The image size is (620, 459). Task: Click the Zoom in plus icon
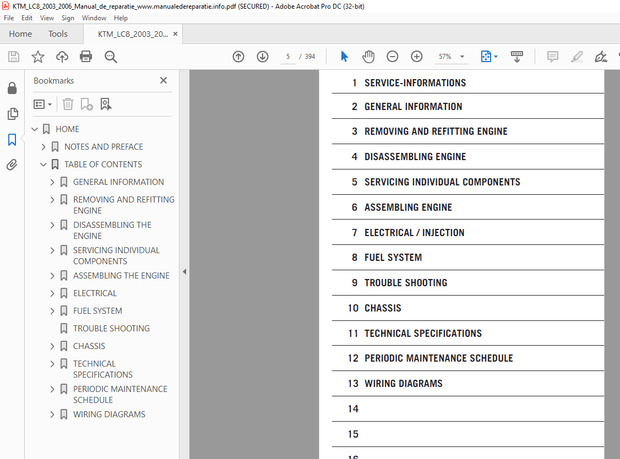[416, 57]
